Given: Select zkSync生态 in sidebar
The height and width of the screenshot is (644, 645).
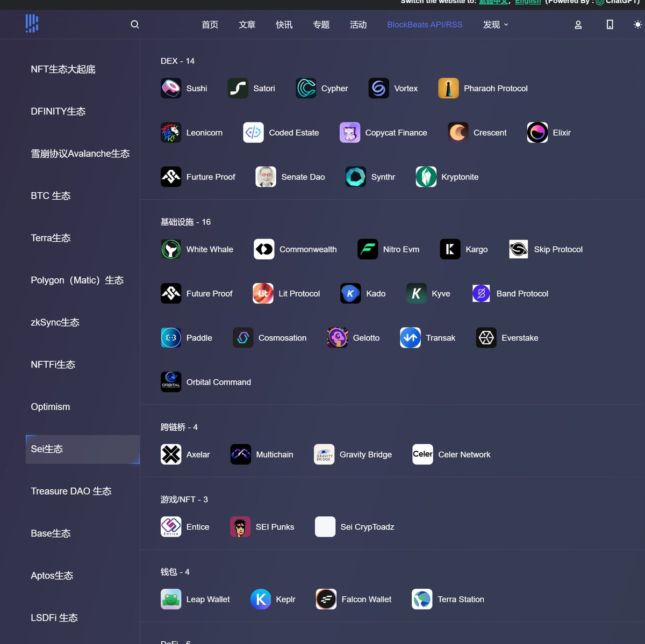Looking at the screenshot, I should pos(55,322).
